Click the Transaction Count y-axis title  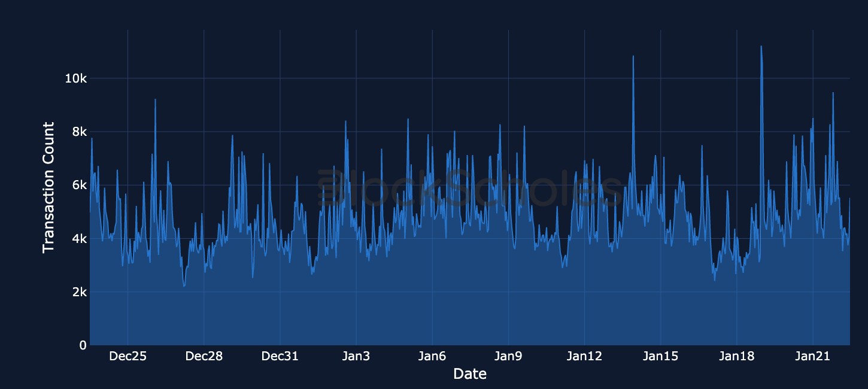(x=48, y=187)
